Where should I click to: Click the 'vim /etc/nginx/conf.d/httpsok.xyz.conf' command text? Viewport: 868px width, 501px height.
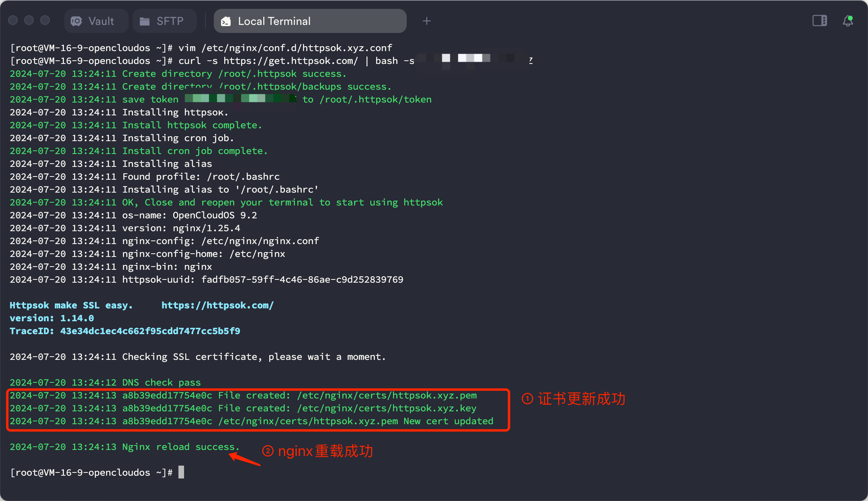pyautogui.click(x=285, y=48)
